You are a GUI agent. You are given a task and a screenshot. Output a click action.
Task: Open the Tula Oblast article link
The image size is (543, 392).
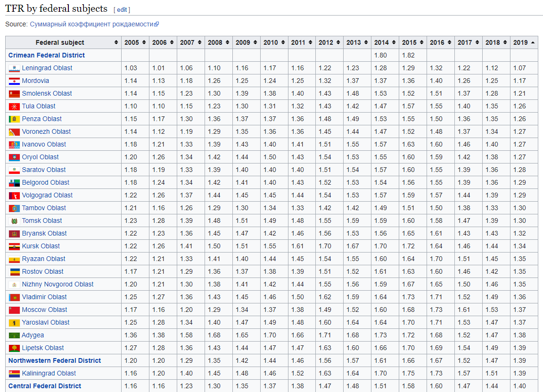tap(39, 106)
